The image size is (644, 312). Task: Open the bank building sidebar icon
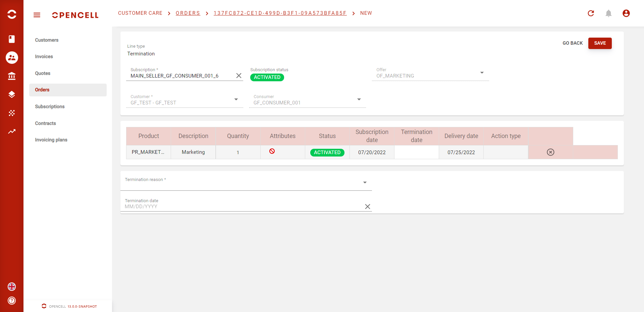click(12, 76)
